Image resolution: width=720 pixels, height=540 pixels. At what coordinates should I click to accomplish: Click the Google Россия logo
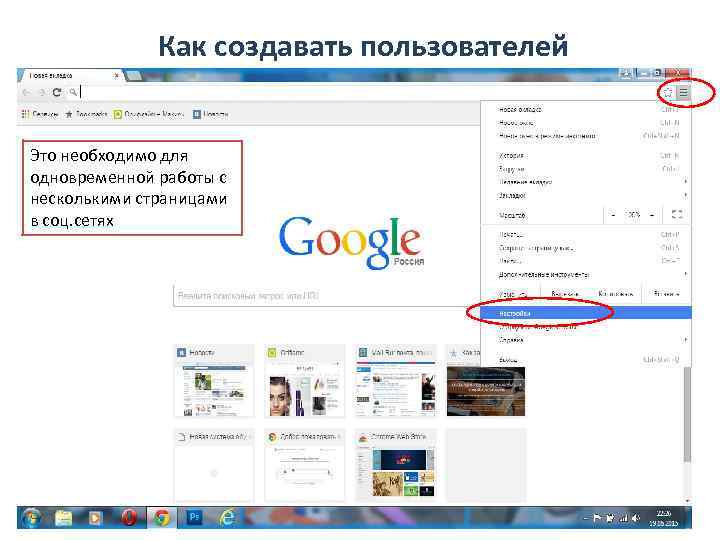pos(351,242)
